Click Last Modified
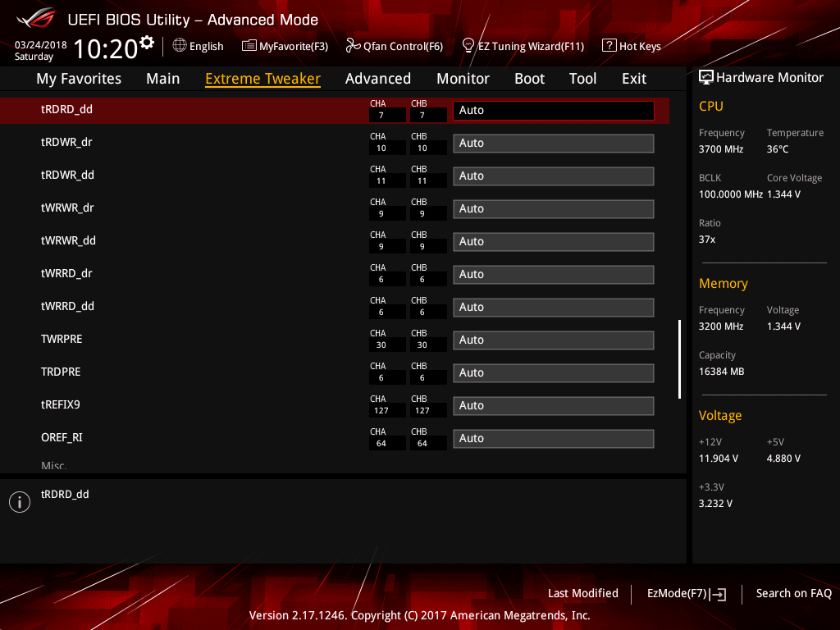Image resolution: width=840 pixels, height=630 pixels. click(x=583, y=593)
